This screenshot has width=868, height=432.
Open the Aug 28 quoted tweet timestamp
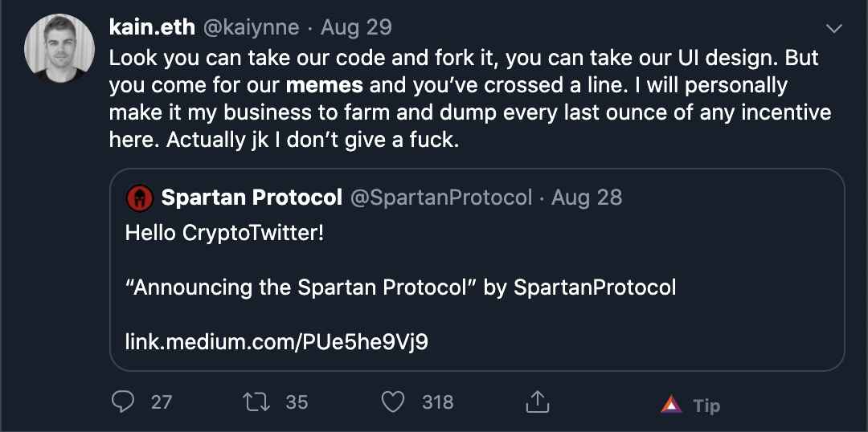point(587,198)
